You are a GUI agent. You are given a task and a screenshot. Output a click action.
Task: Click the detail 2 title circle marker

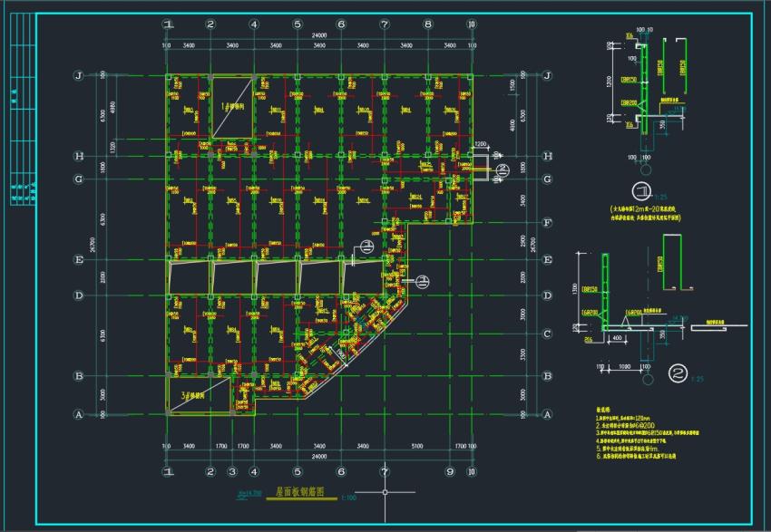pos(678,373)
